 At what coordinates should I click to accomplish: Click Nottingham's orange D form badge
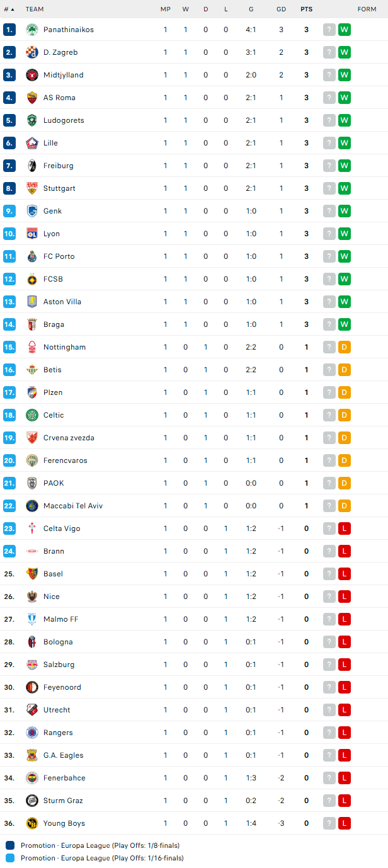click(345, 347)
